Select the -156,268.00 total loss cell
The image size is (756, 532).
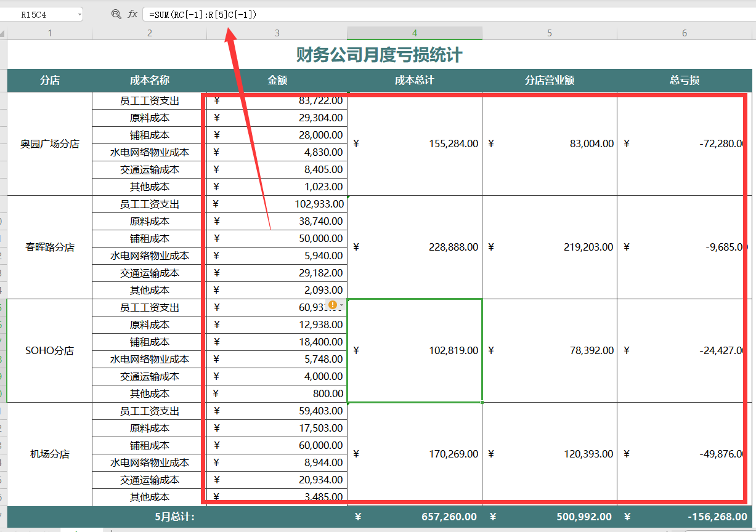(684, 518)
